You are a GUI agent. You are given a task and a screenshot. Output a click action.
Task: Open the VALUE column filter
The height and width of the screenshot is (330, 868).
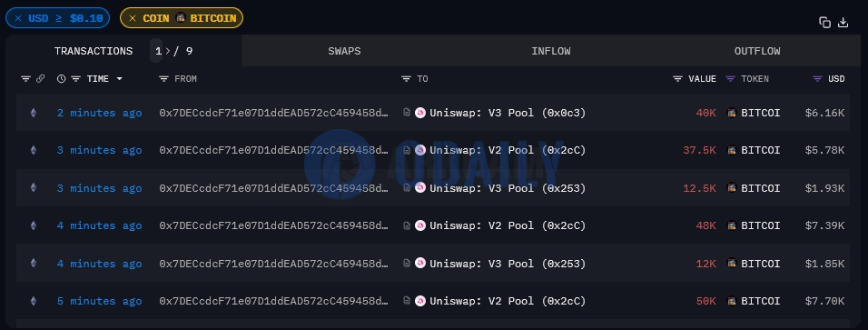pyautogui.click(x=677, y=79)
